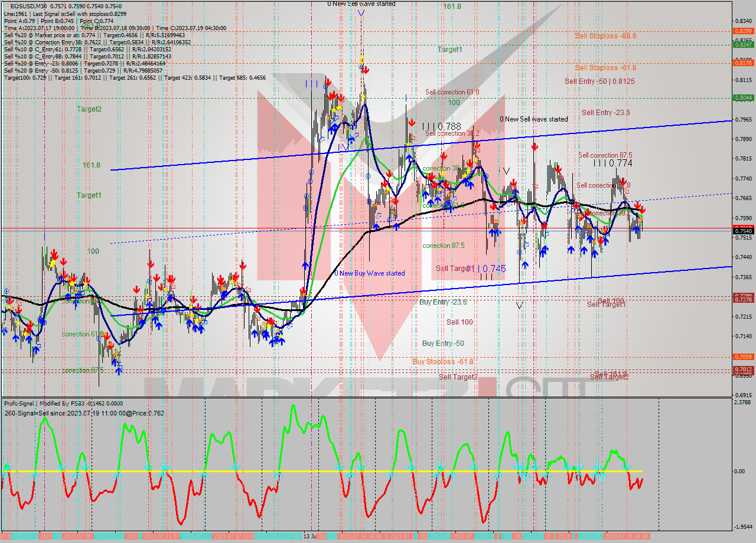Click '0 New Buy Wave started' text

(370, 273)
